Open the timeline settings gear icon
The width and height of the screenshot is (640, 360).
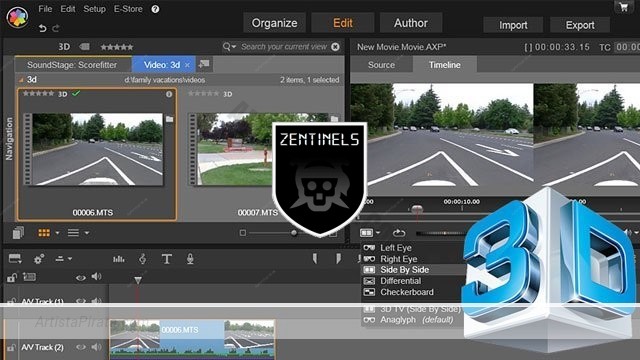[39, 259]
